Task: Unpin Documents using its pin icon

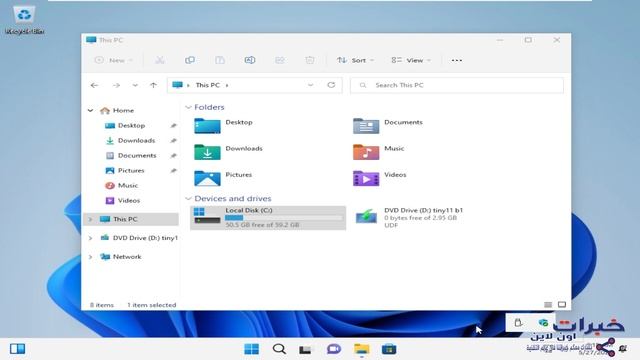Action: [173, 156]
